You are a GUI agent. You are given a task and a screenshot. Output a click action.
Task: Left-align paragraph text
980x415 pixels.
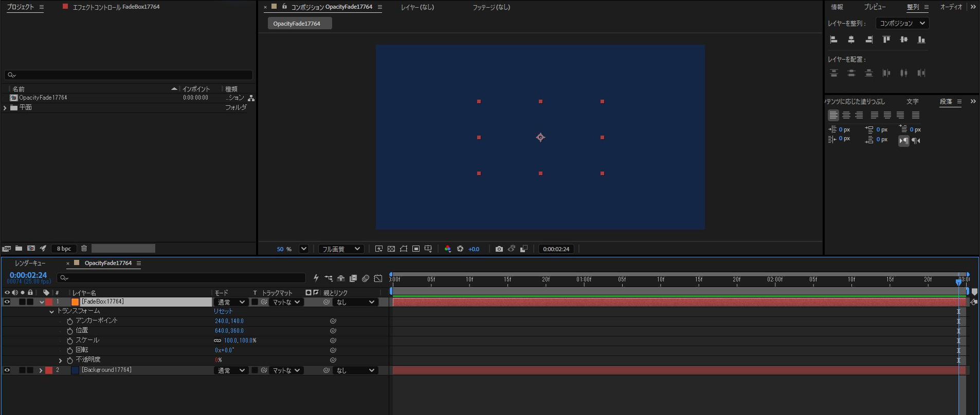point(833,115)
